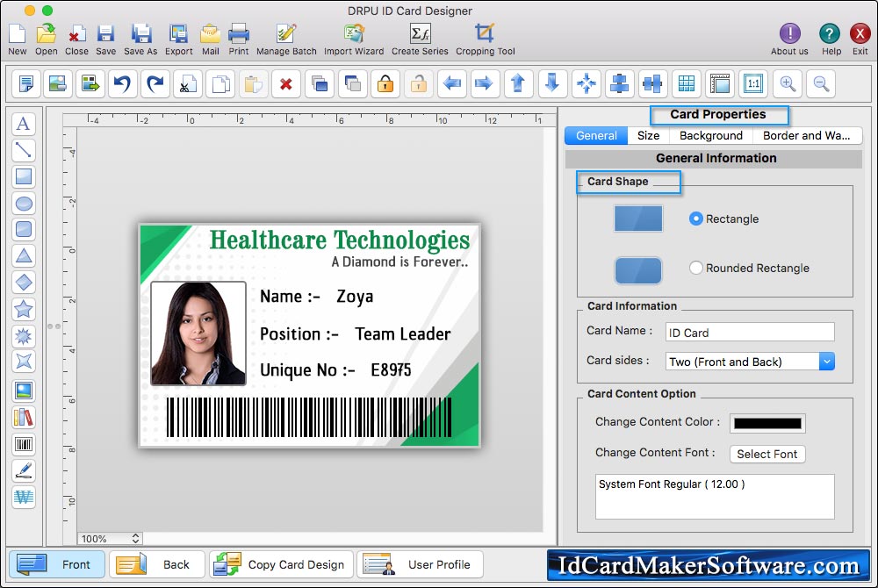Choose Rounded Rectangle card shape

click(696, 268)
